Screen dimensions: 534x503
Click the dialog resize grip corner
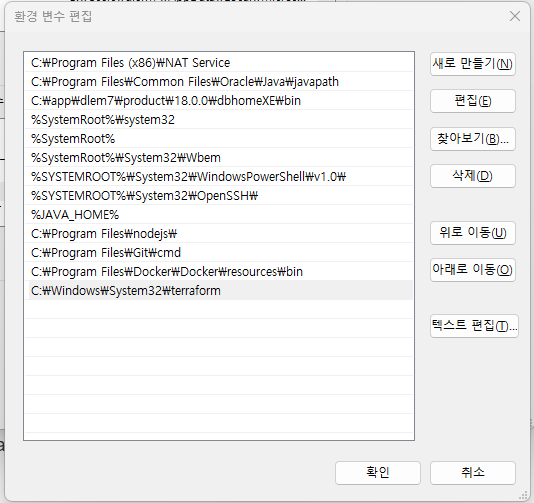tap(523, 496)
